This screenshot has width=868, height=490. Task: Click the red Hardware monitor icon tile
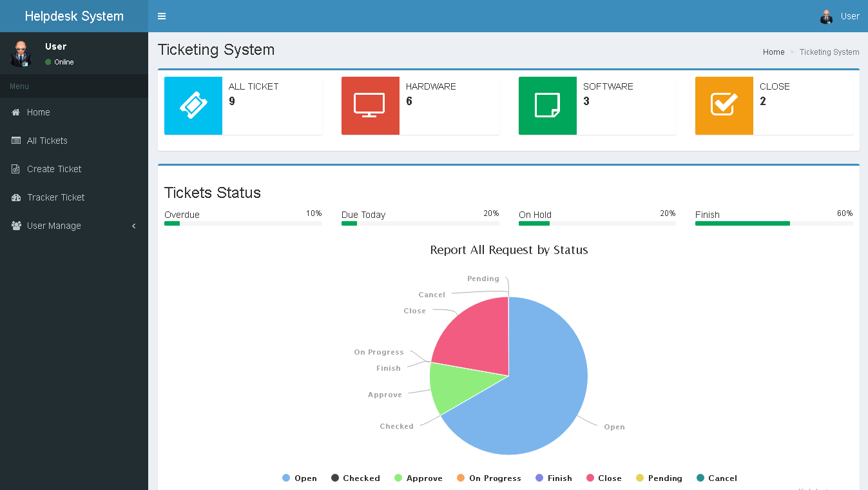pos(370,106)
